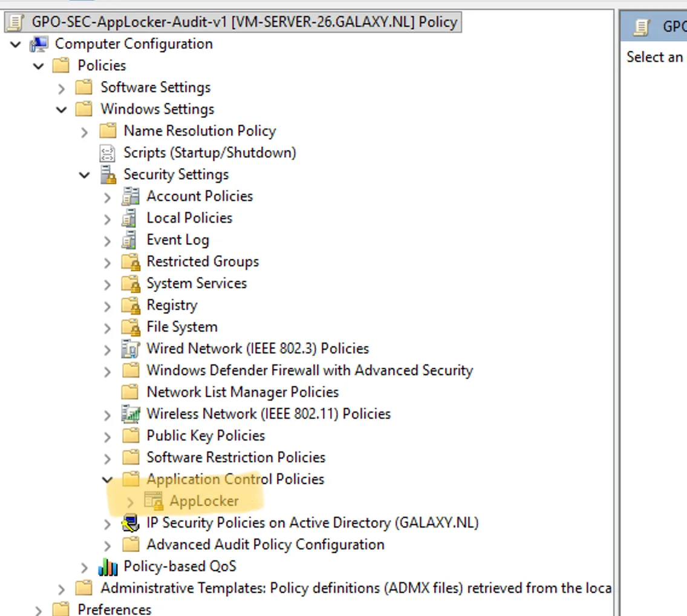The image size is (687, 616).
Task: Click the Wired Network policies icon
Action: pyautogui.click(x=131, y=349)
